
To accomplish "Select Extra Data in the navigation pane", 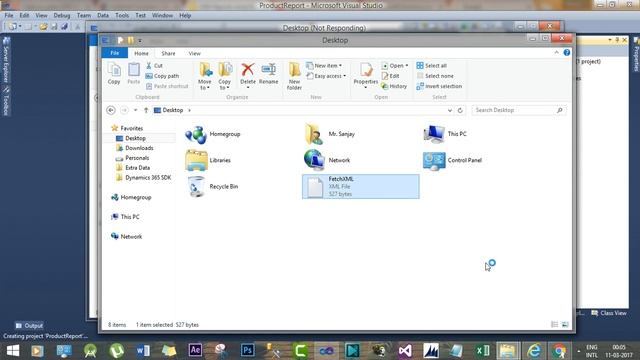I will point(137,168).
